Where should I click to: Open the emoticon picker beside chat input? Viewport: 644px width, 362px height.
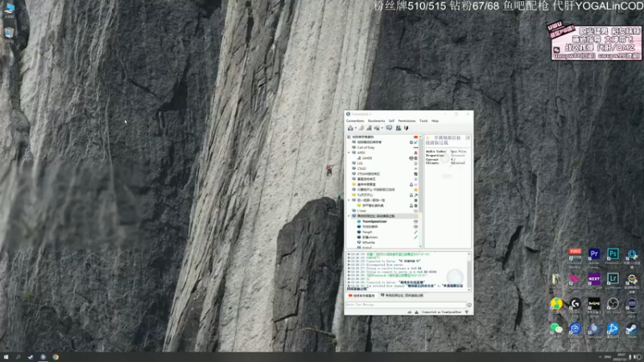pos(469,305)
